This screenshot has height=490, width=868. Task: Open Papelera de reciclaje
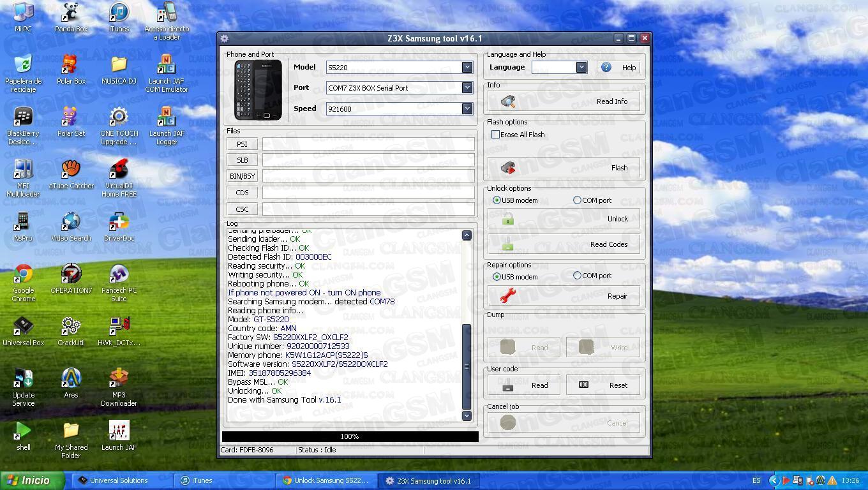point(24,73)
